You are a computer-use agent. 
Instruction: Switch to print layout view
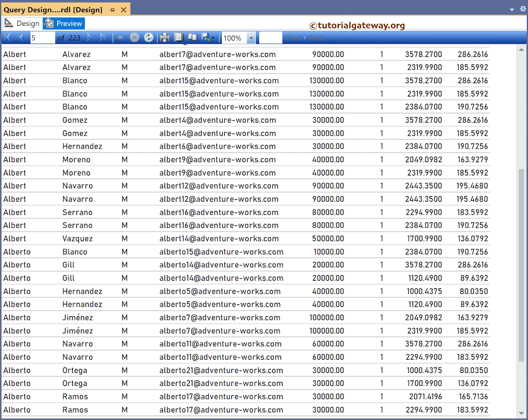179,37
